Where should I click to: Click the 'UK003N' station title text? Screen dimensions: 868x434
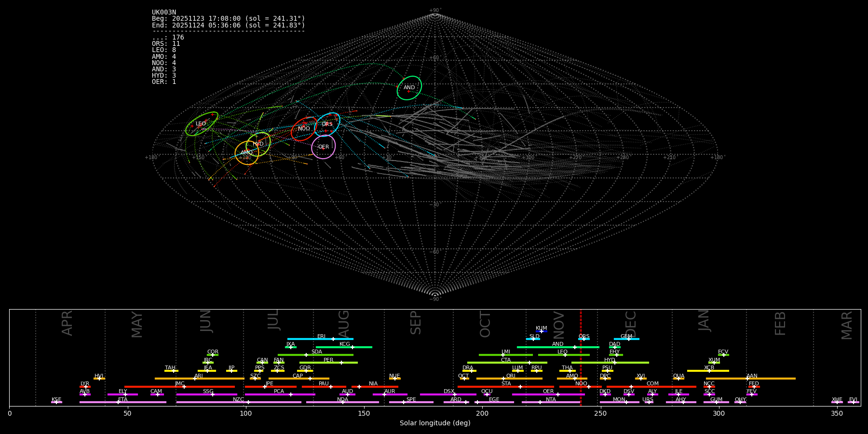[164, 13]
